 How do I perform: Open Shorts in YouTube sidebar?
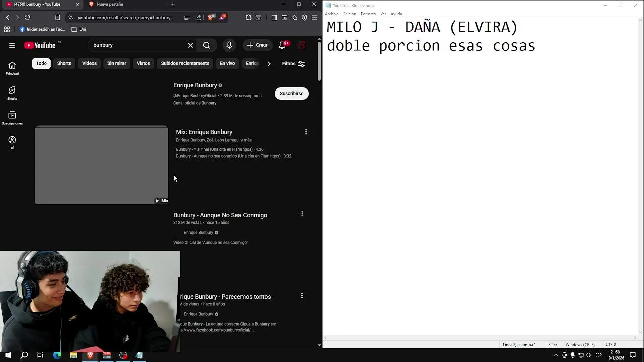tap(12, 93)
